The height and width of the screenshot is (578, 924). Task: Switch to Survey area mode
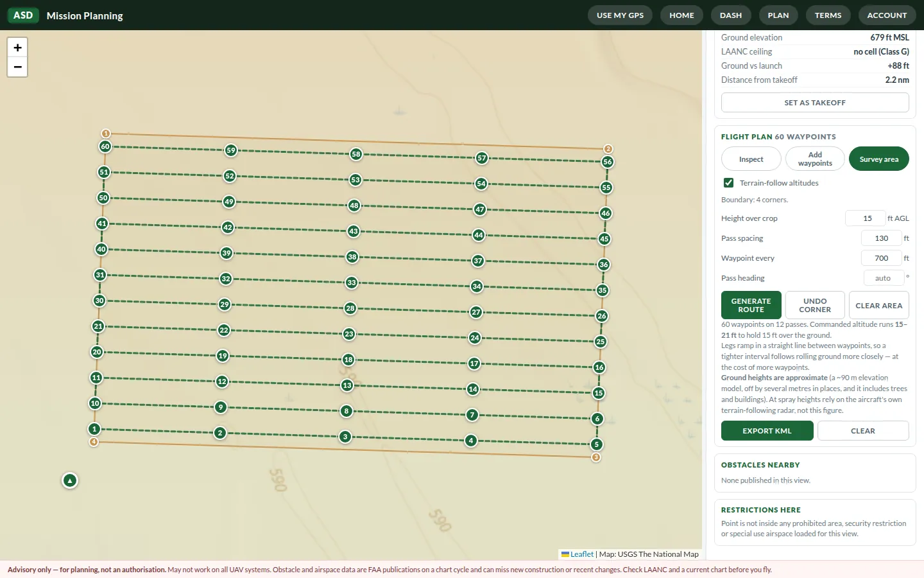(879, 159)
